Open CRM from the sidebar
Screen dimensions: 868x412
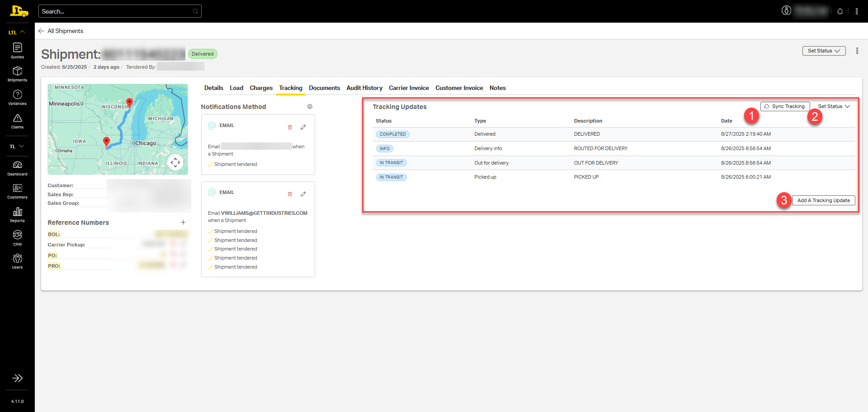tap(17, 237)
